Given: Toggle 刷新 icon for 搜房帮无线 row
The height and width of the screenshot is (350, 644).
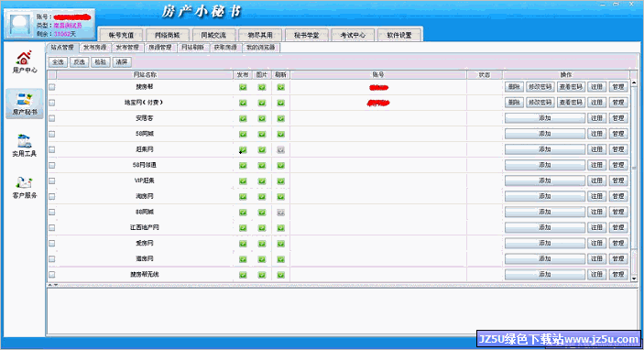Looking at the screenshot, I should (x=281, y=275).
